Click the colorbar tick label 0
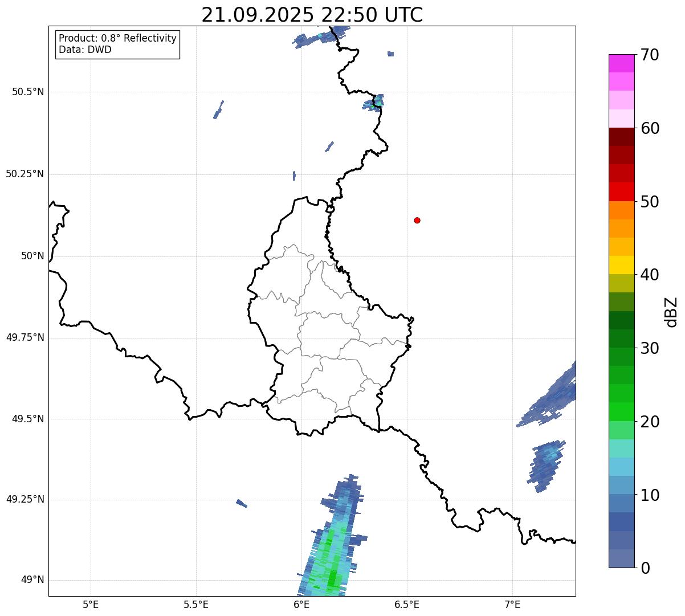 pos(645,568)
